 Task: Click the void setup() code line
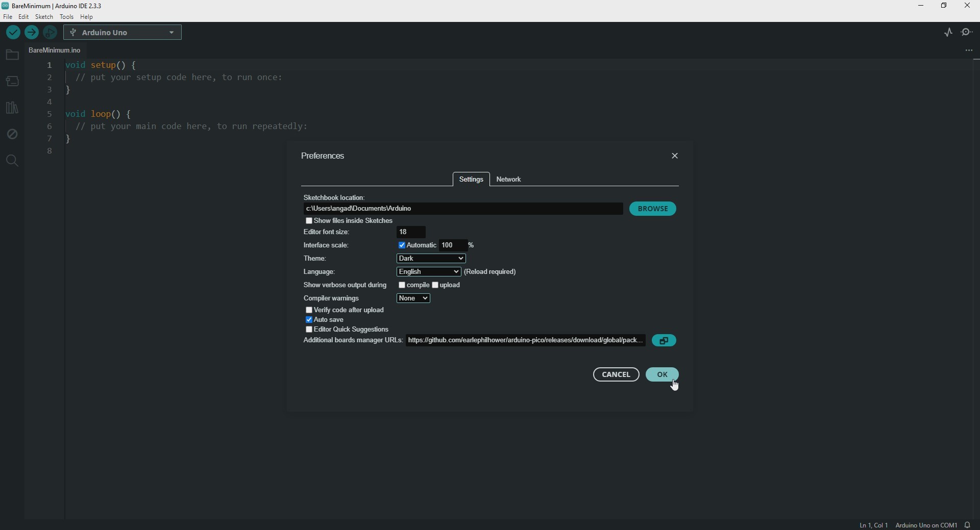[x=101, y=66]
